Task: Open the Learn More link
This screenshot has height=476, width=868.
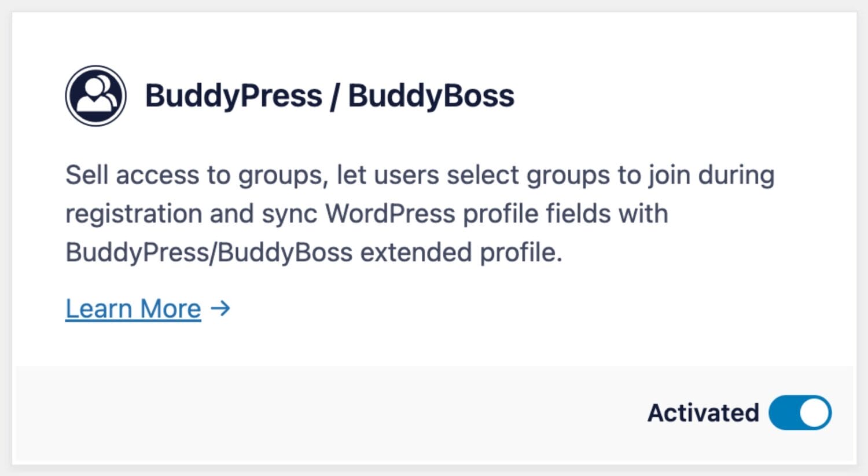Action: tap(133, 309)
